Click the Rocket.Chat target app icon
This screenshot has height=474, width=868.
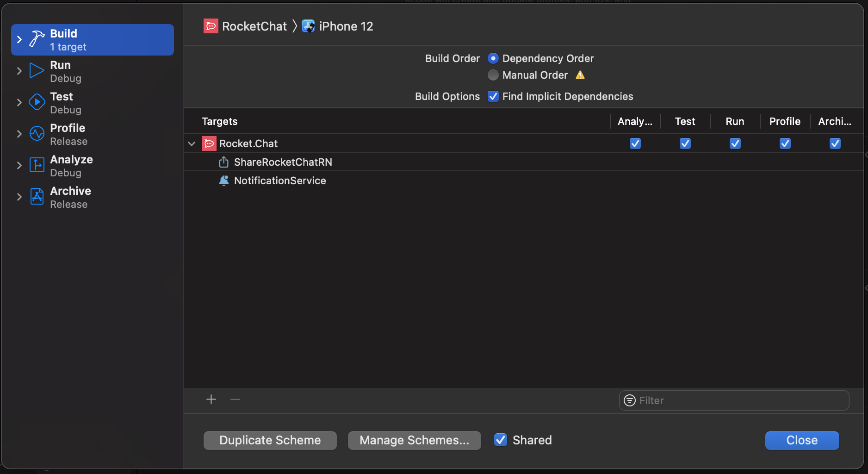coord(209,143)
